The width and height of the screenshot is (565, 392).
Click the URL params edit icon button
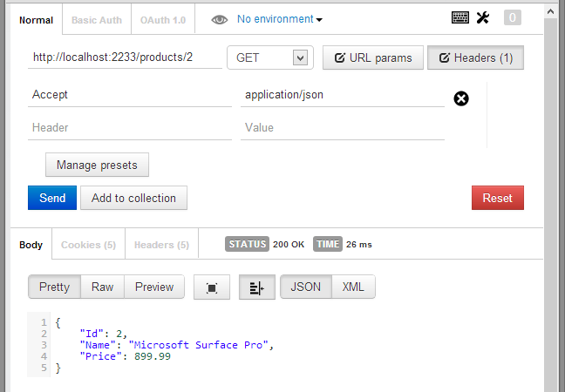coord(373,57)
